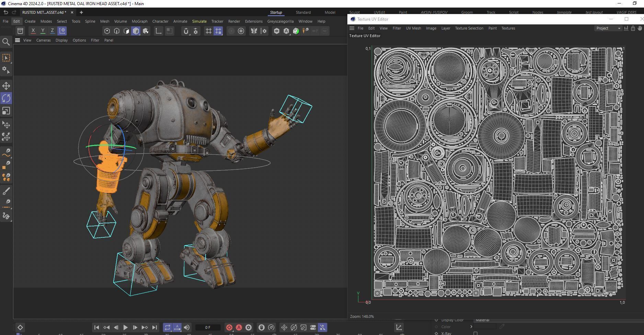
Task: Open the timeline dope sheet graph icon
Action: 399,327
